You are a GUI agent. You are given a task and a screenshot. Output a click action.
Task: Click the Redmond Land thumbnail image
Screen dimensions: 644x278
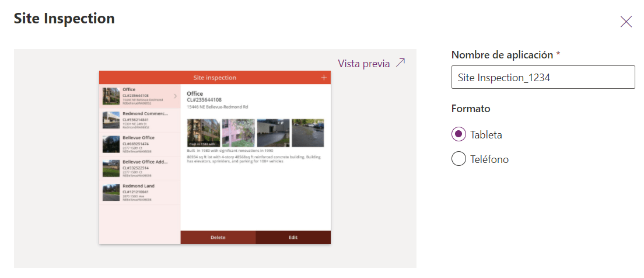(111, 192)
